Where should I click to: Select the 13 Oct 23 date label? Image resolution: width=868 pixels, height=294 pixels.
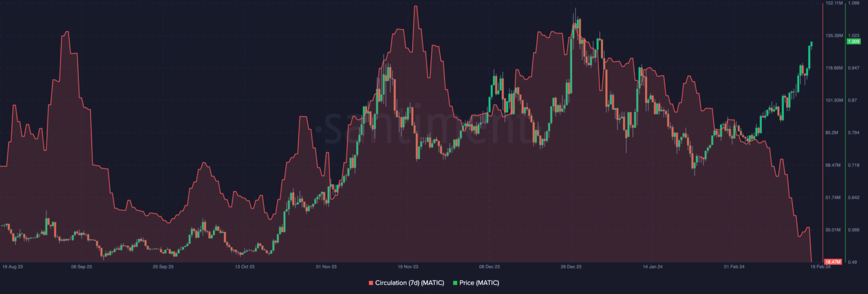[245, 266]
